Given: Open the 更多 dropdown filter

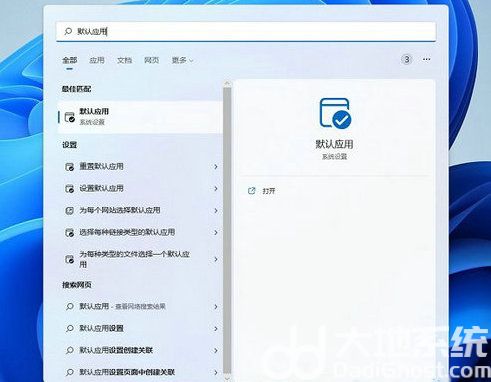Looking at the screenshot, I should [x=182, y=60].
